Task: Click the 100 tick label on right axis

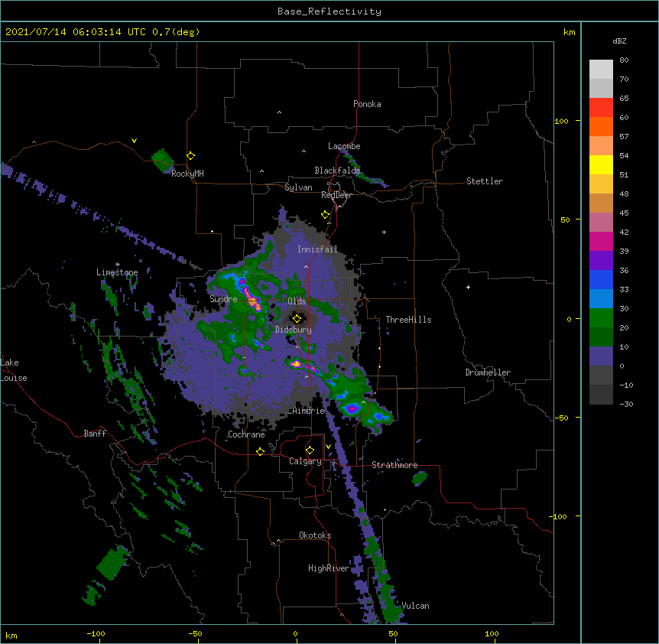Action: click(561, 121)
